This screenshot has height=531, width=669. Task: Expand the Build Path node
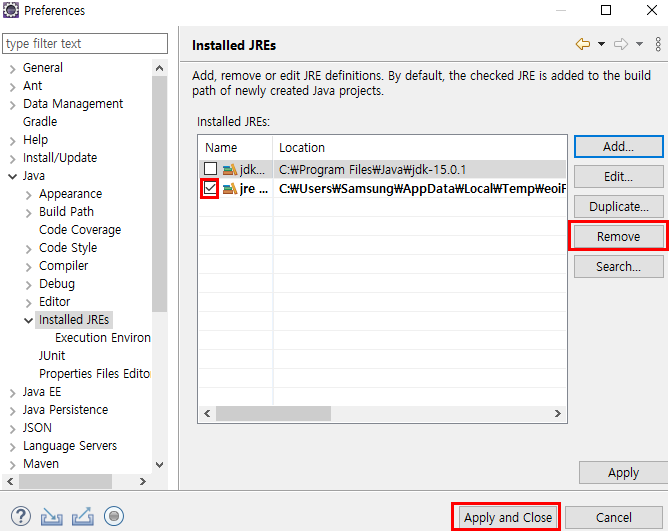(x=29, y=212)
